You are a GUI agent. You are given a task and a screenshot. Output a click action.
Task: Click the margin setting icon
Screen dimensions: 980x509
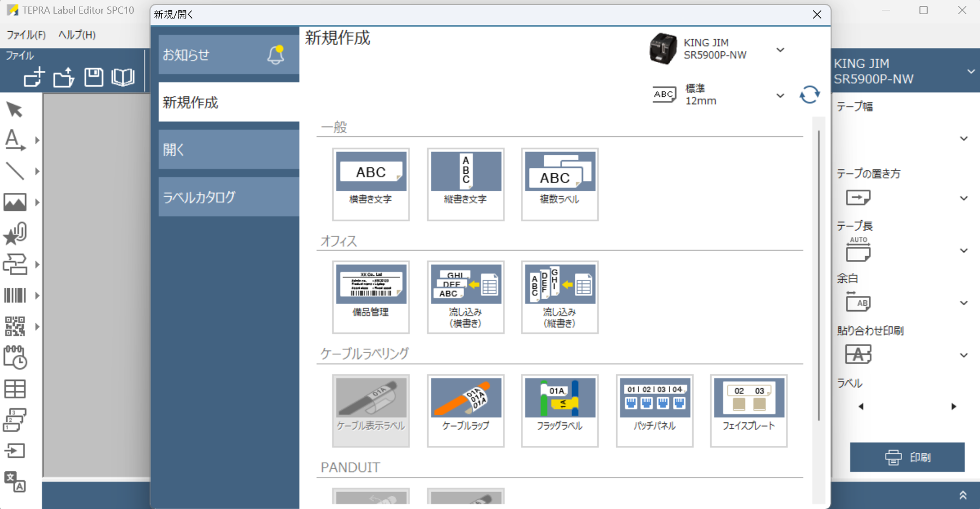858,301
